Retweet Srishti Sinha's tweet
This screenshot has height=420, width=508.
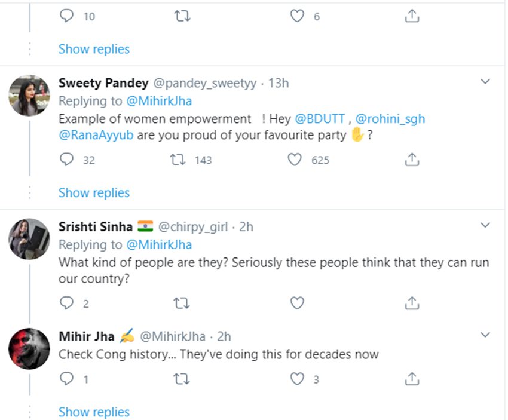point(180,303)
